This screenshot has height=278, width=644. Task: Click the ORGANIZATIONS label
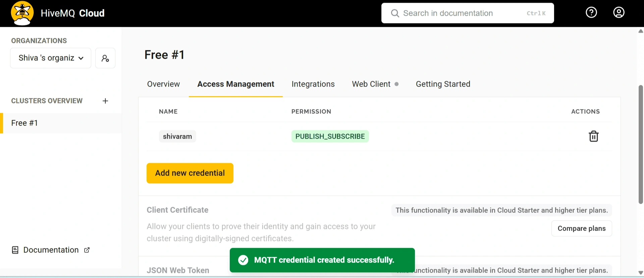(x=39, y=41)
